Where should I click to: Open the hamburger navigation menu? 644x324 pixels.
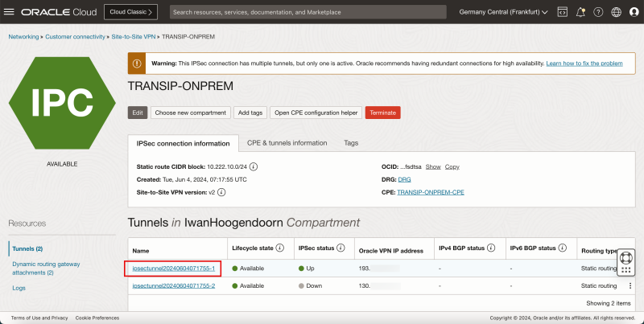10,12
